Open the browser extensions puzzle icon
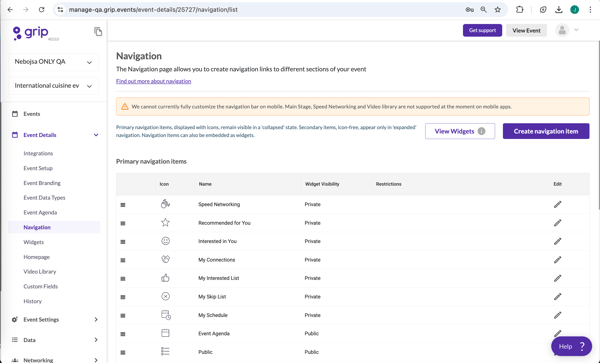The width and height of the screenshot is (600, 363). pos(520,10)
